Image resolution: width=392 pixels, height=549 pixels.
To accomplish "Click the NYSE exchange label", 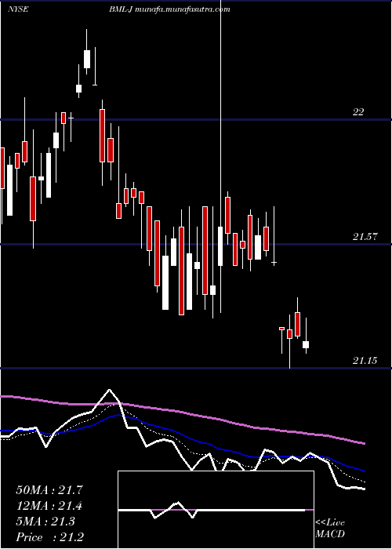I will pyautogui.click(x=18, y=9).
